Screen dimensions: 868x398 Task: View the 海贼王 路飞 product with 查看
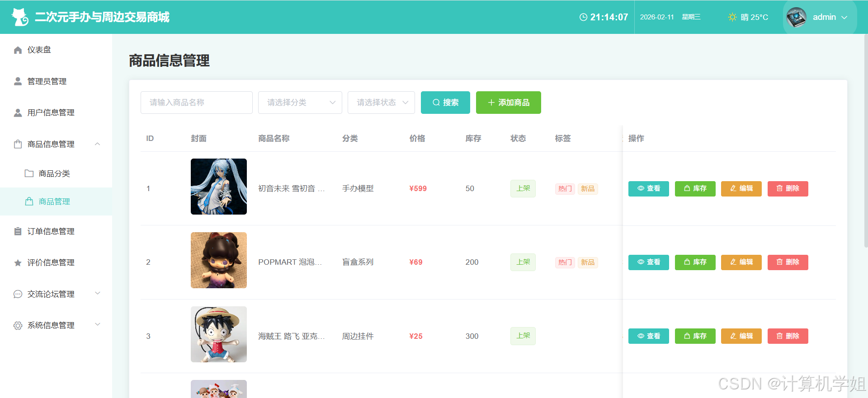pyautogui.click(x=649, y=336)
